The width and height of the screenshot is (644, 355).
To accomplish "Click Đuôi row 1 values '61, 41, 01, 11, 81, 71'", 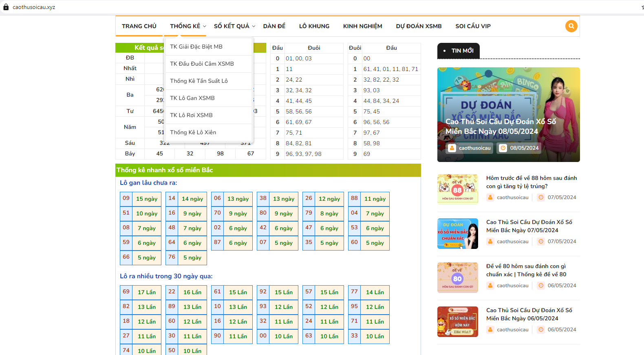I will (391, 69).
